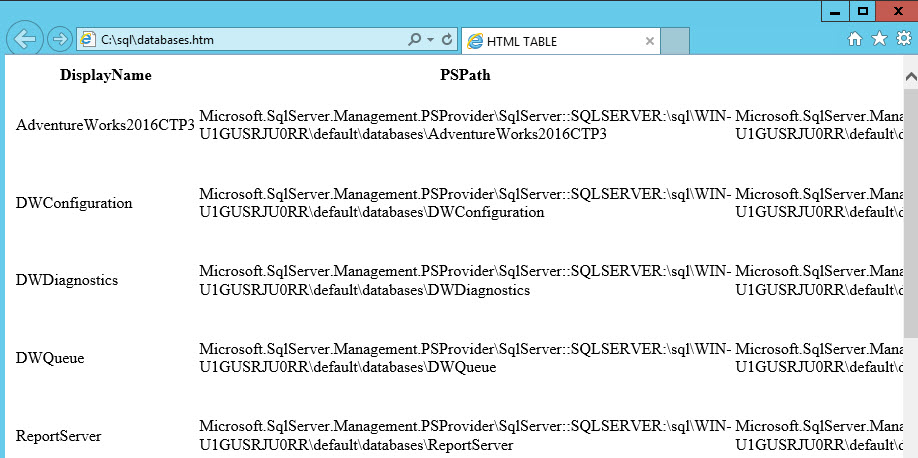Image resolution: width=918 pixels, height=458 pixels.
Task: Click PSPath text ending databases\DWQueue
Action: pos(465,358)
